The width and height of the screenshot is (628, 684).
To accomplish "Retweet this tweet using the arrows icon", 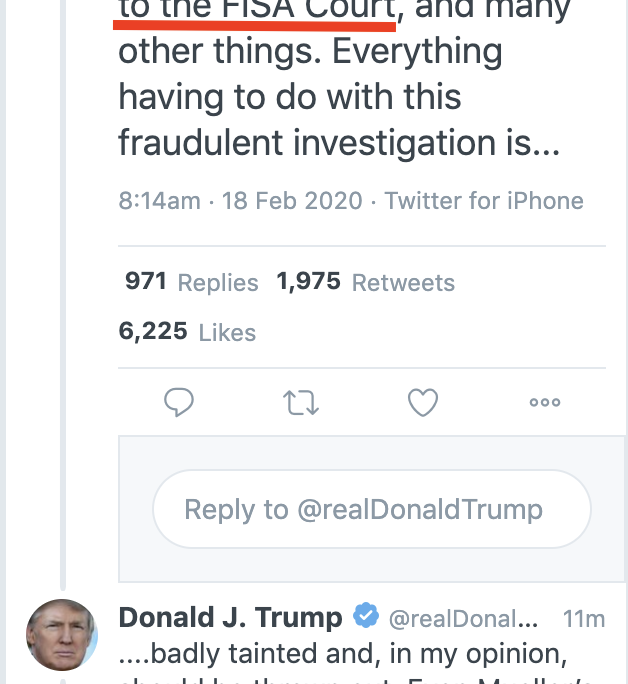I will (x=300, y=402).
